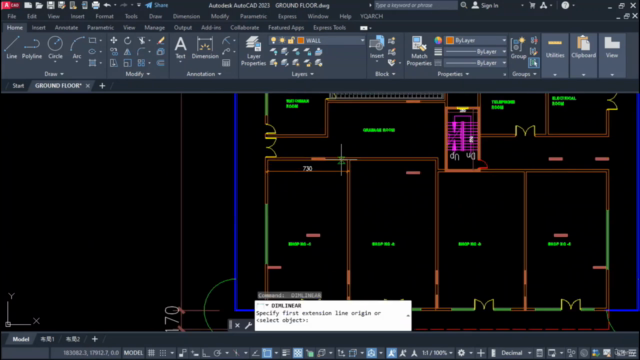Click the Offset tool icon
Image resolution: width=640 pixels, height=360 pixels.
coord(161,63)
